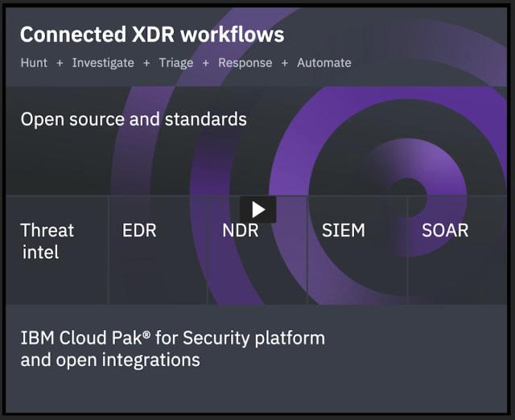Select the 'Triage' workflow label
Viewport: 515px width, 420px height.
point(176,63)
